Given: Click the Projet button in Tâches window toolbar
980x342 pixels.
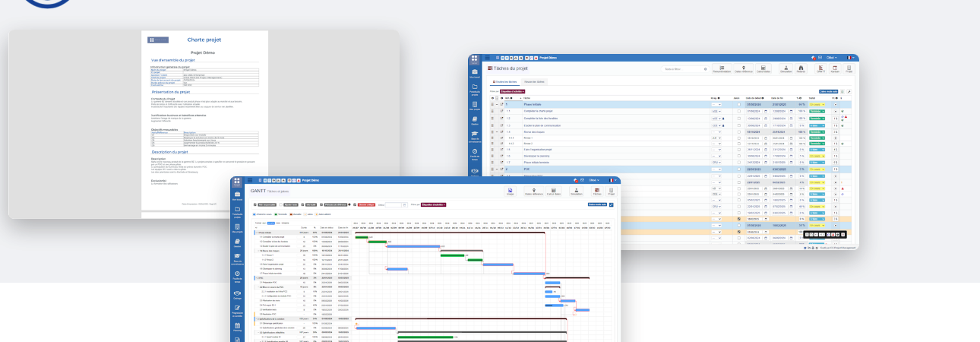Looking at the screenshot, I should [849, 68].
